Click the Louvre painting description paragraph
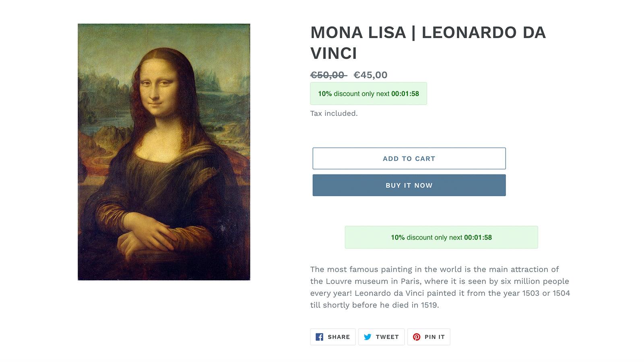Viewport: 644px width, 362px height. click(x=440, y=287)
